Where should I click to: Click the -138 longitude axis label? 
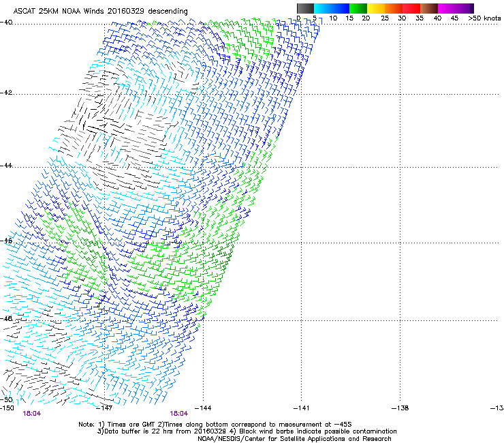[400, 408]
